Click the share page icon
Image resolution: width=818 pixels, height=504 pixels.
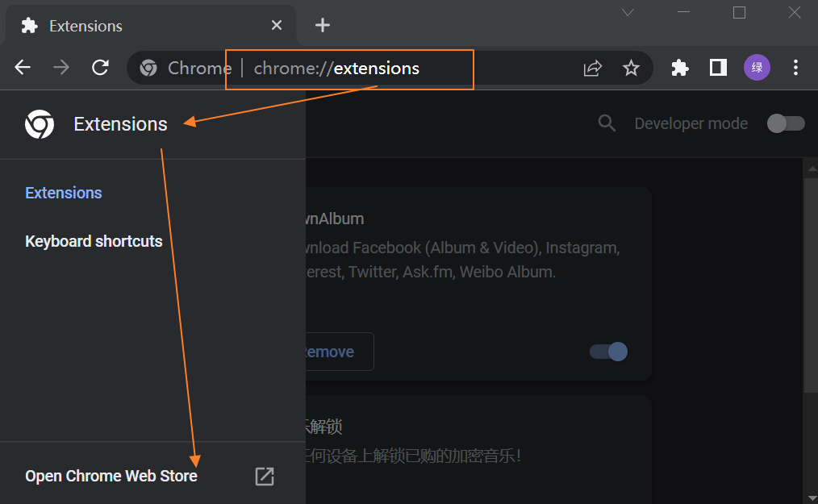(x=593, y=68)
